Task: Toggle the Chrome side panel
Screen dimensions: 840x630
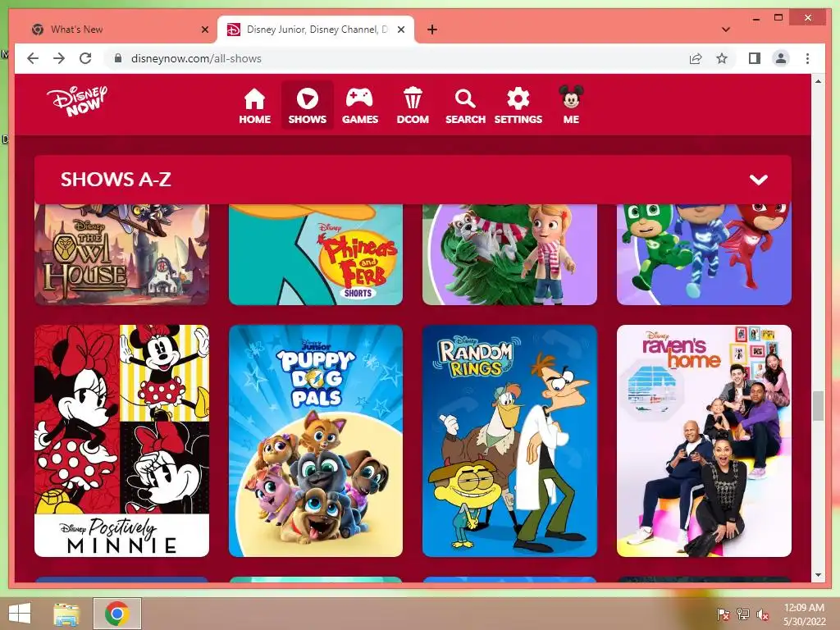Action: click(x=755, y=58)
